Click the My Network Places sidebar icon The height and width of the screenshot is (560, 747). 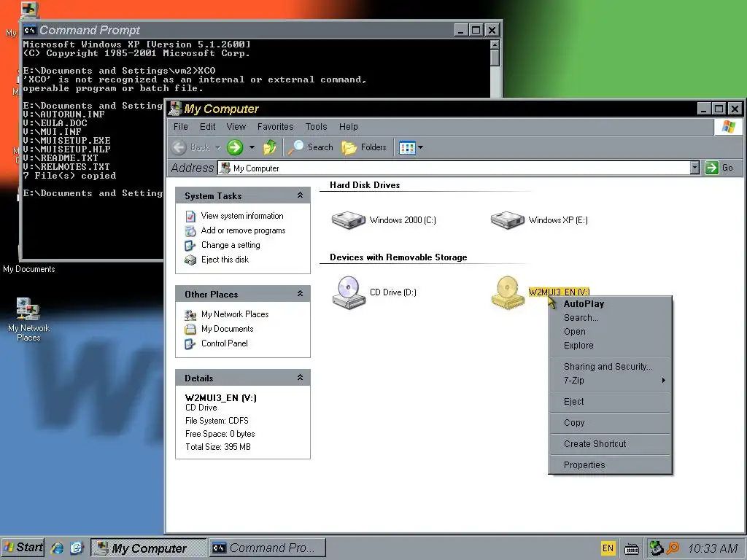(190, 315)
